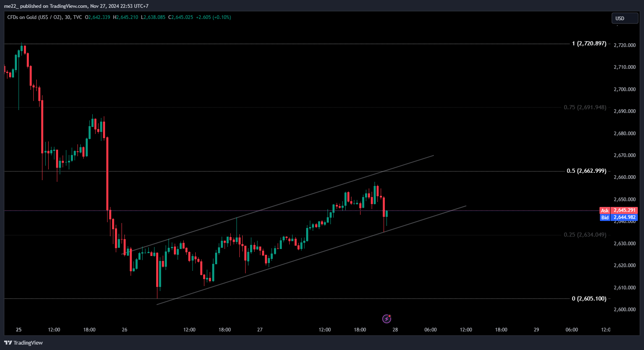Viewport: 644px width, 350px height.
Task: Click the CFDs on Gold symbol title
Action: pos(44,17)
